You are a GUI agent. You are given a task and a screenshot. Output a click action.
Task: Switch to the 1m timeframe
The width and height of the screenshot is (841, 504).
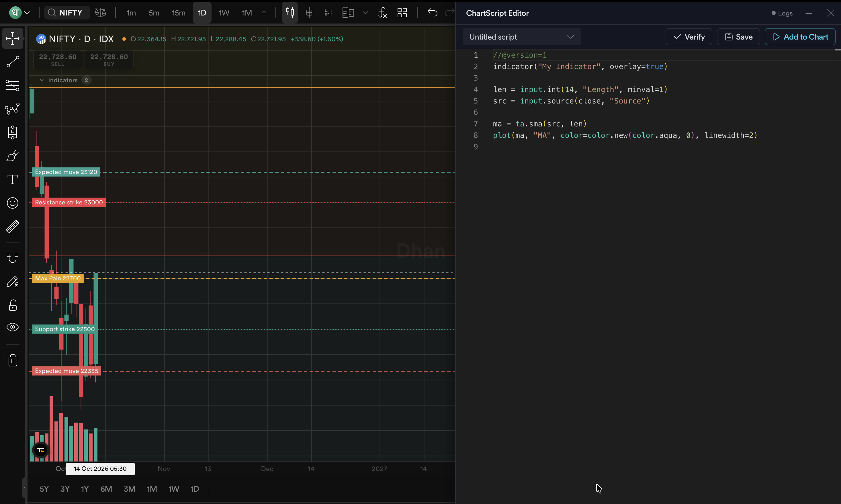pos(131,13)
